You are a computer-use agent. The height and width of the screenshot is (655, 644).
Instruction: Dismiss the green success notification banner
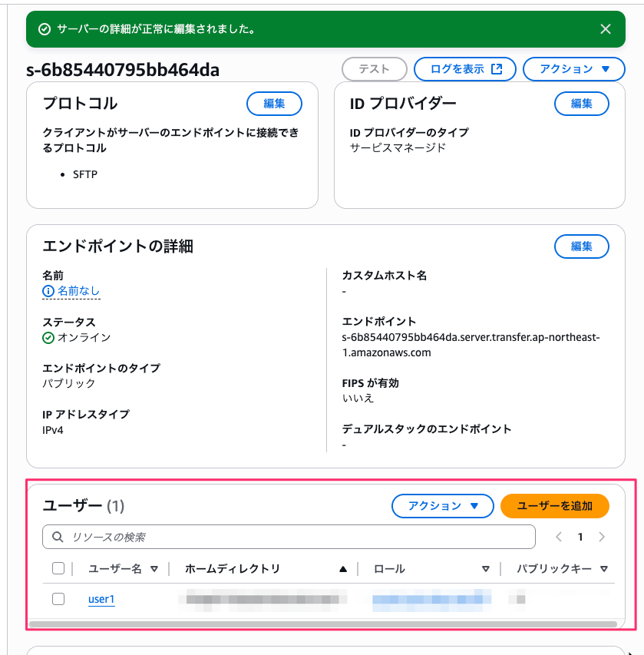(x=605, y=29)
